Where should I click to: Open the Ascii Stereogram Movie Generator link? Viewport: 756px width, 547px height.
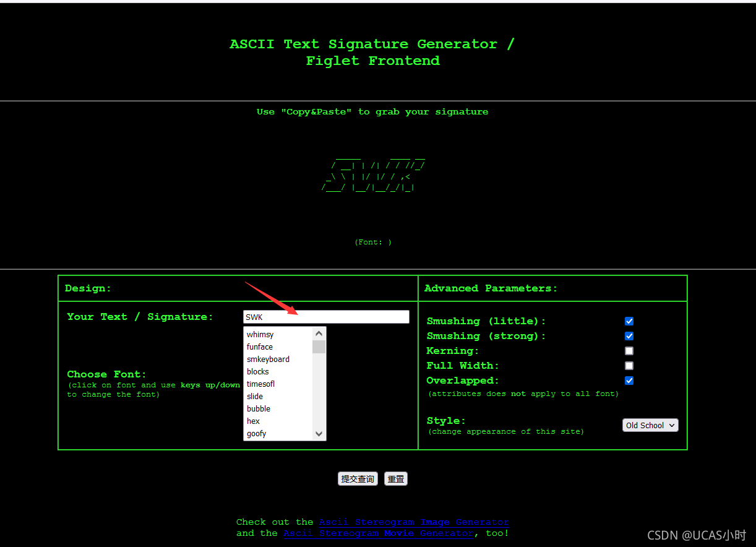[x=378, y=533]
